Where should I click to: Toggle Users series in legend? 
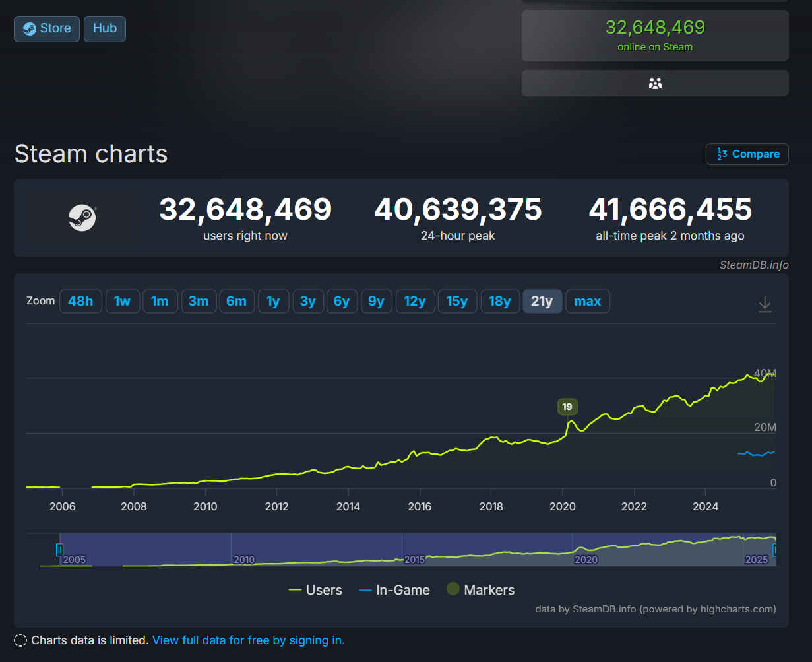coord(315,590)
